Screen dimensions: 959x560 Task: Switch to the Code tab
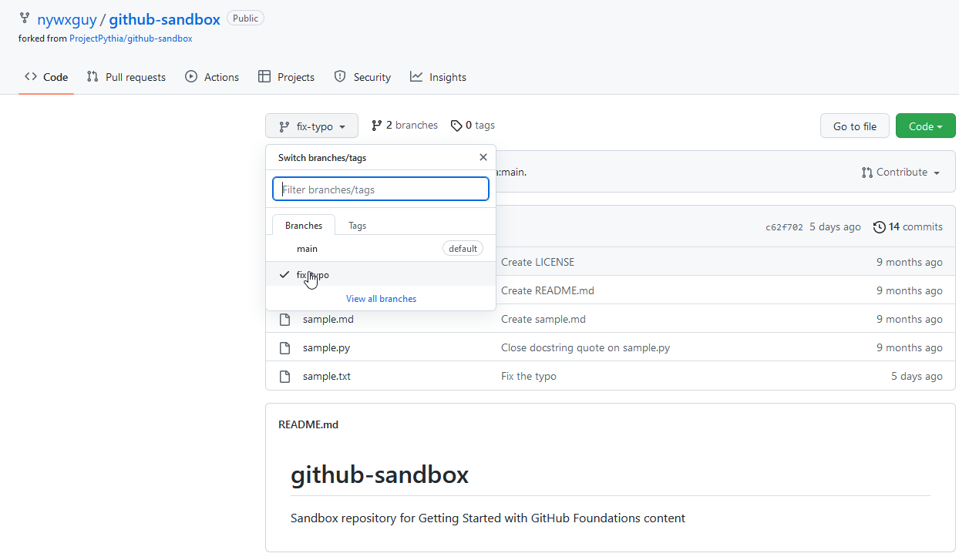pyautogui.click(x=46, y=77)
